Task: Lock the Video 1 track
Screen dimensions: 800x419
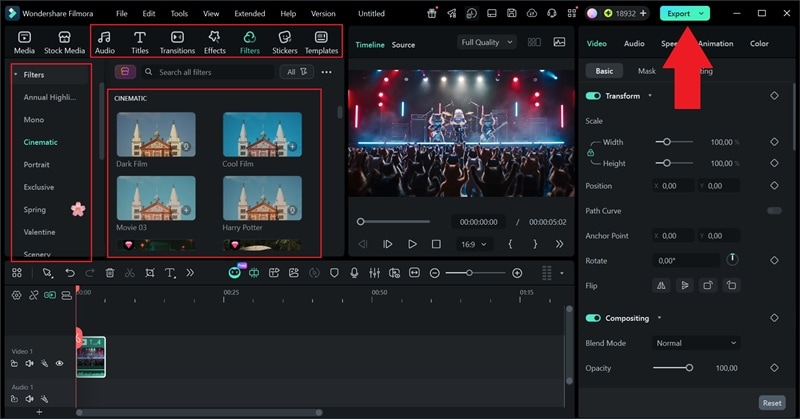Action: click(x=14, y=363)
